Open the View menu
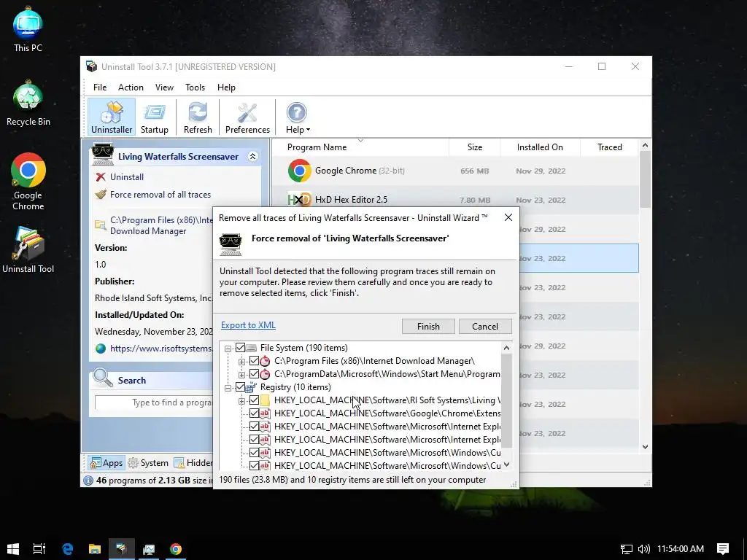The height and width of the screenshot is (560, 747). pyautogui.click(x=164, y=87)
